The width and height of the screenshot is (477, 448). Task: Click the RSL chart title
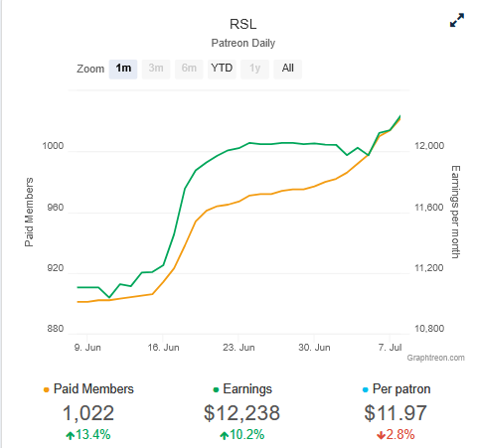click(243, 24)
